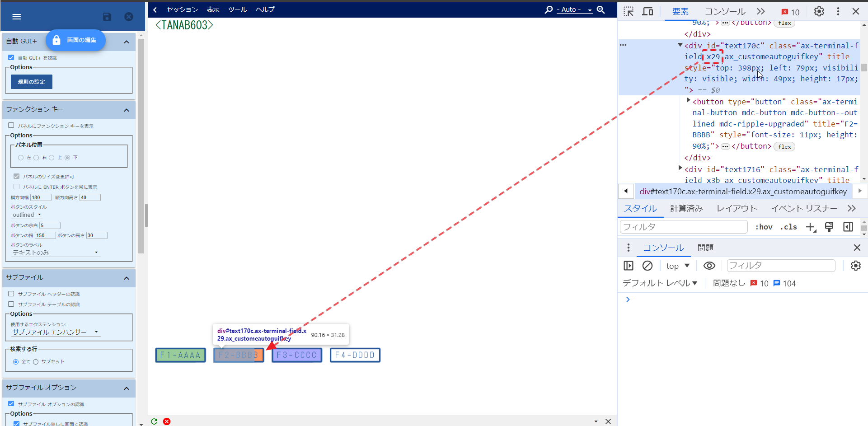Open DevTools settings gear icon

[x=819, y=11]
